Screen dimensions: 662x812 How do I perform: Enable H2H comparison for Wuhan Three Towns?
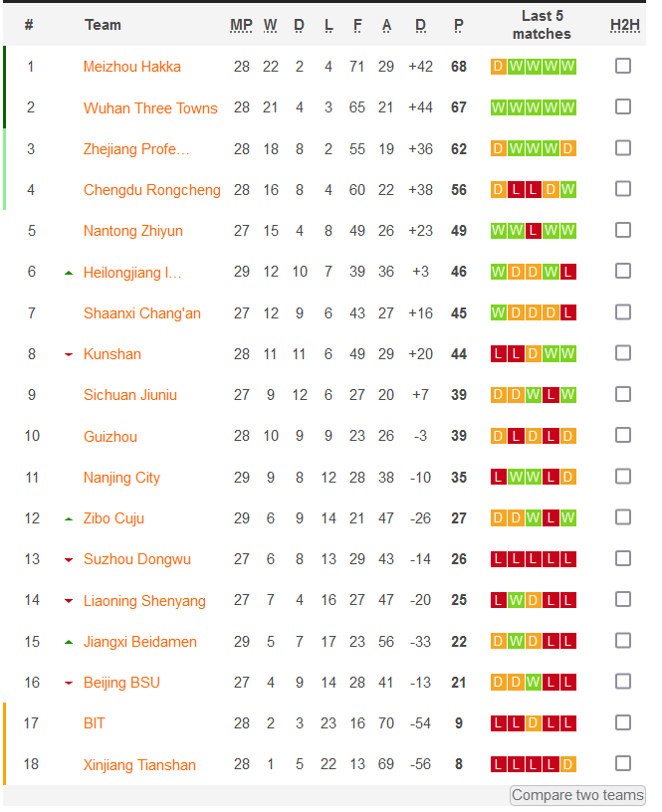tap(623, 106)
